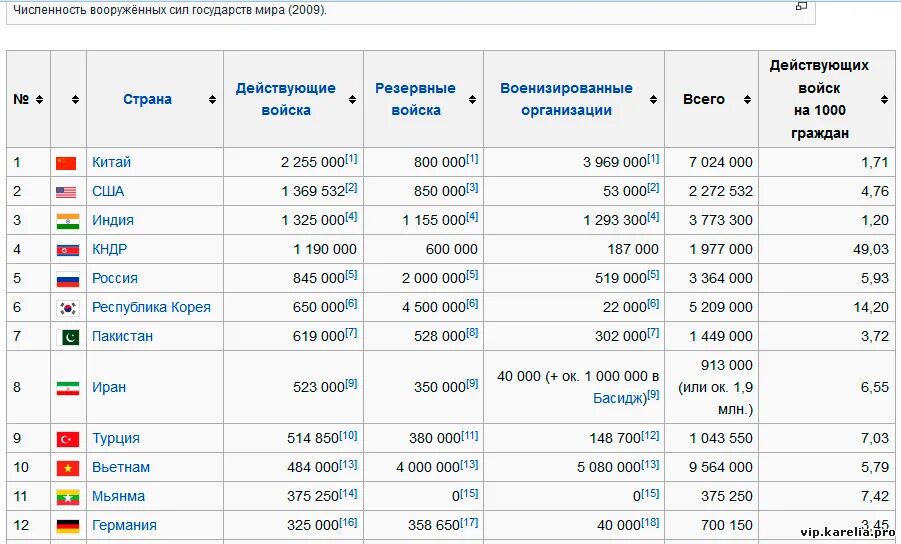The width and height of the screenshot is (901, 544).
Task: Click the USA flag icon
Action: 66,192
